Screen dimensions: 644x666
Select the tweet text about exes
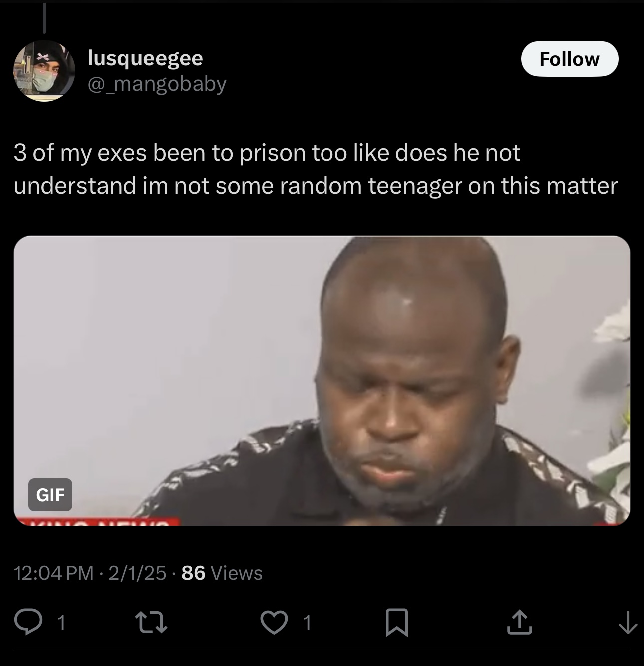316,169
